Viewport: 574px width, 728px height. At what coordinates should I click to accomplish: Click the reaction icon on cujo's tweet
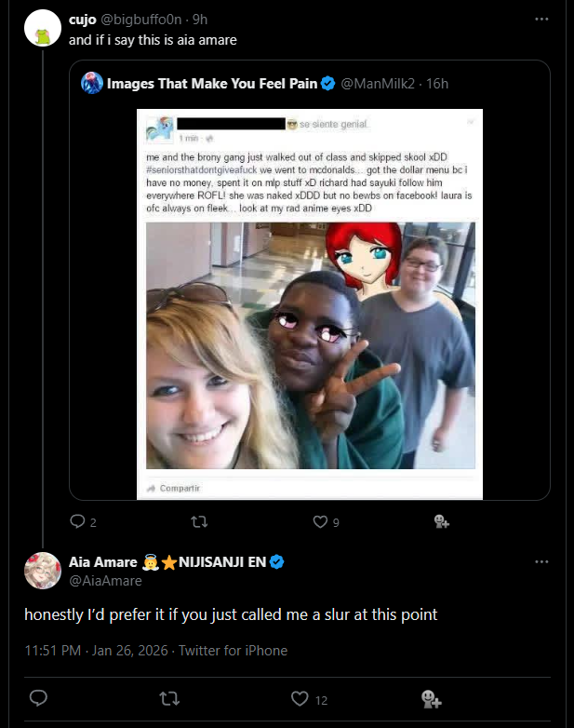441,521
